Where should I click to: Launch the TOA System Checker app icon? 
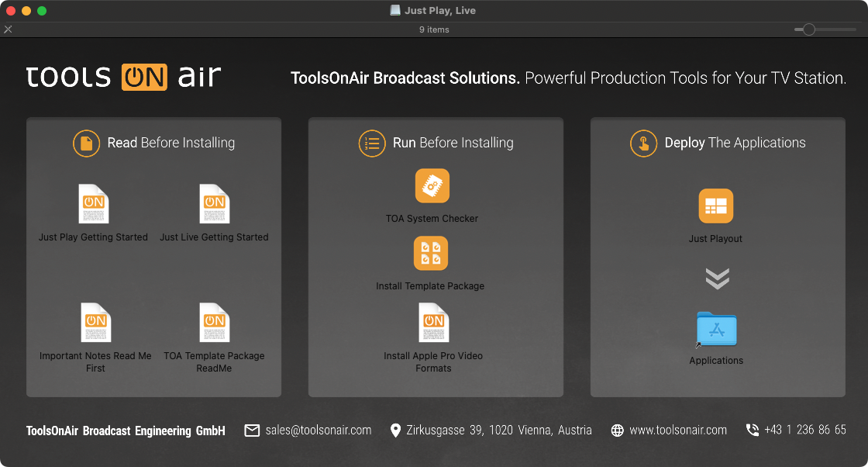click(x=432, y=185)
